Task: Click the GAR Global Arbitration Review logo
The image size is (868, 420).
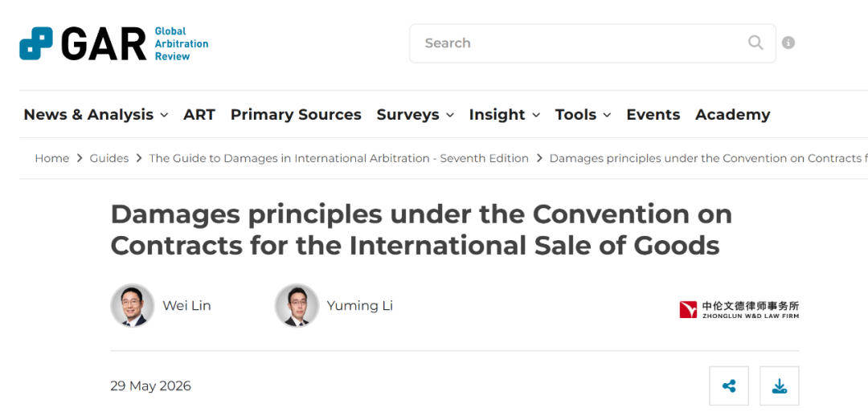Action: click(114, 43)
